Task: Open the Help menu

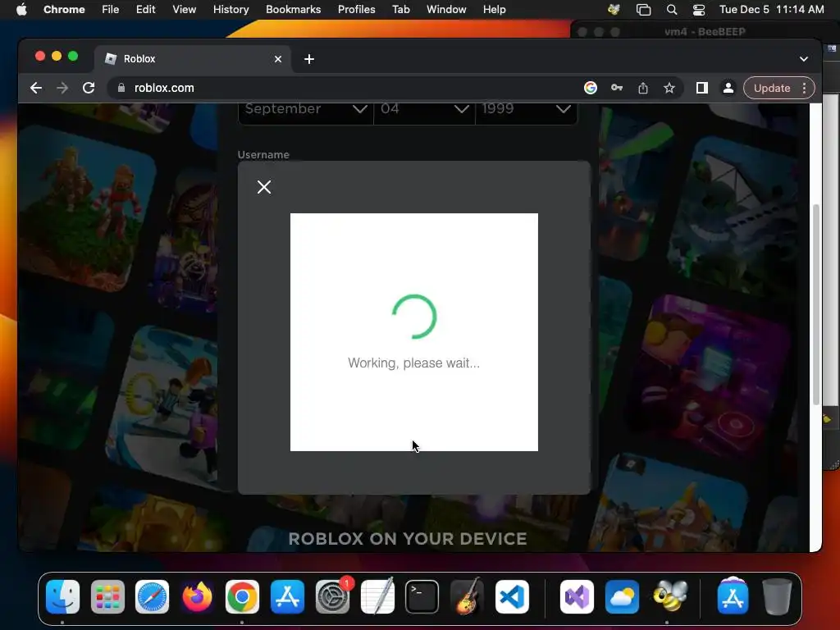Action: click(494, 10)
